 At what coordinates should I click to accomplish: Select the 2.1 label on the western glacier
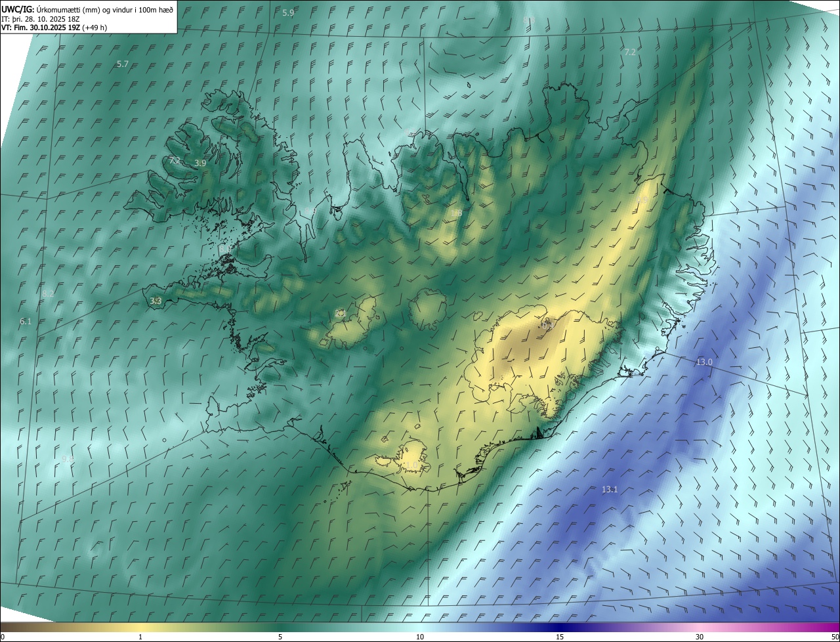pos(341,313)
